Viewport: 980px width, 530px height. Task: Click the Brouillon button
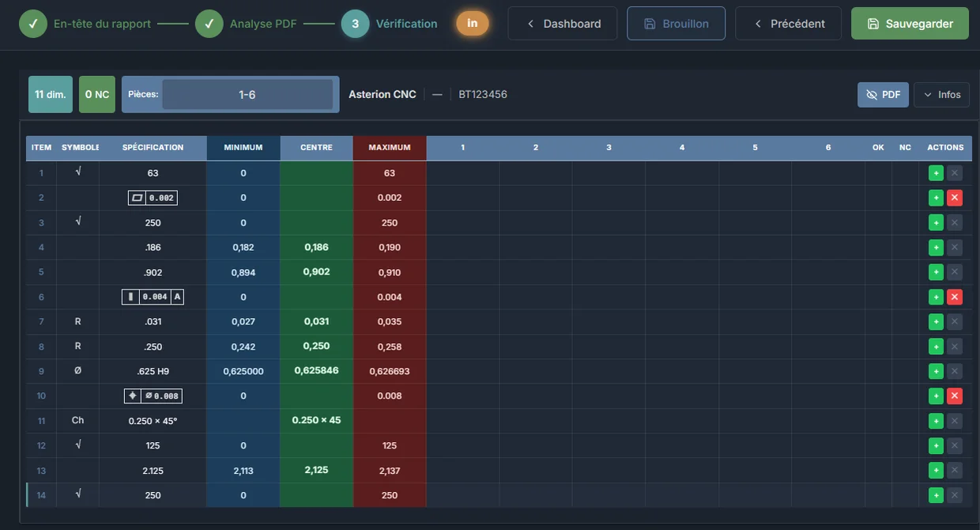click(677, 24)
